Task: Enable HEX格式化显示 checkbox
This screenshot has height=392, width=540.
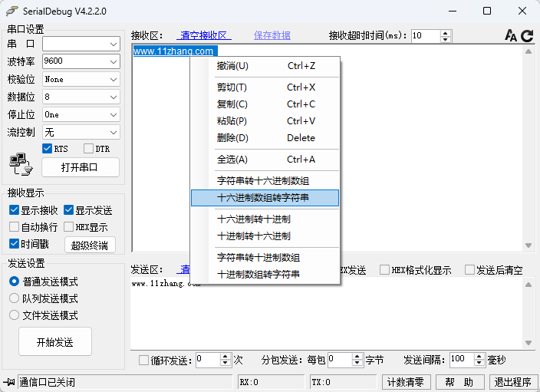Action: tap(385, 270)
